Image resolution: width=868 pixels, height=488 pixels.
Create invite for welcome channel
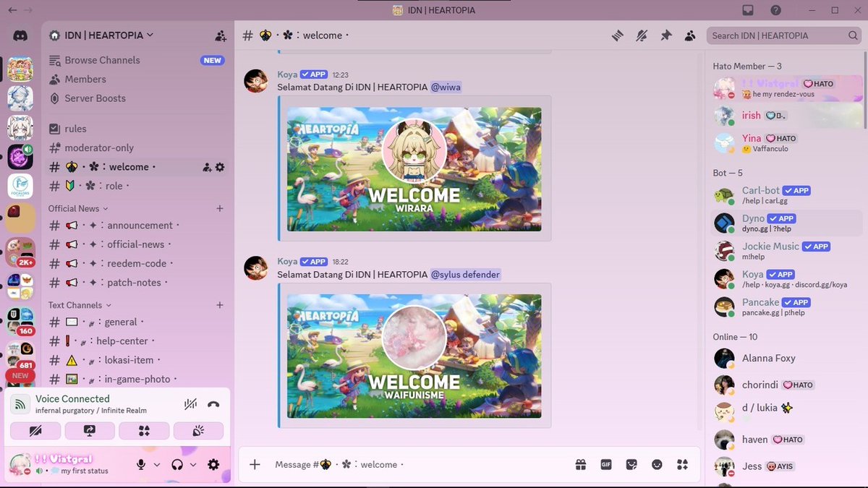[x=207, y=167]
